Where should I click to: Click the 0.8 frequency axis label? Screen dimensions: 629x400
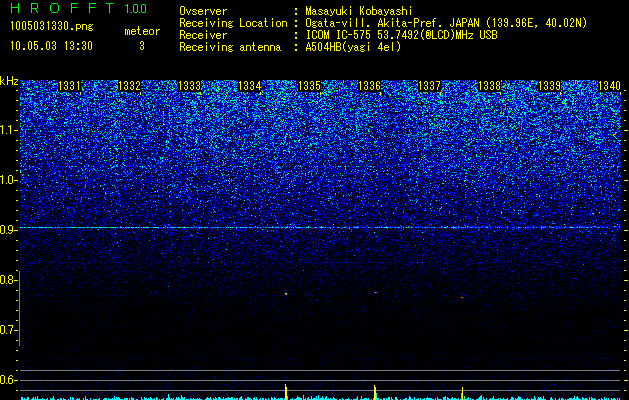coord(6,280)
